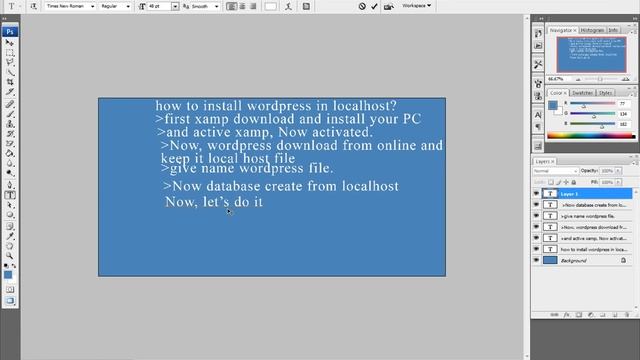640x360 pixels.
Task: Hide the Background layer
Action: click(x=536, y=260)
